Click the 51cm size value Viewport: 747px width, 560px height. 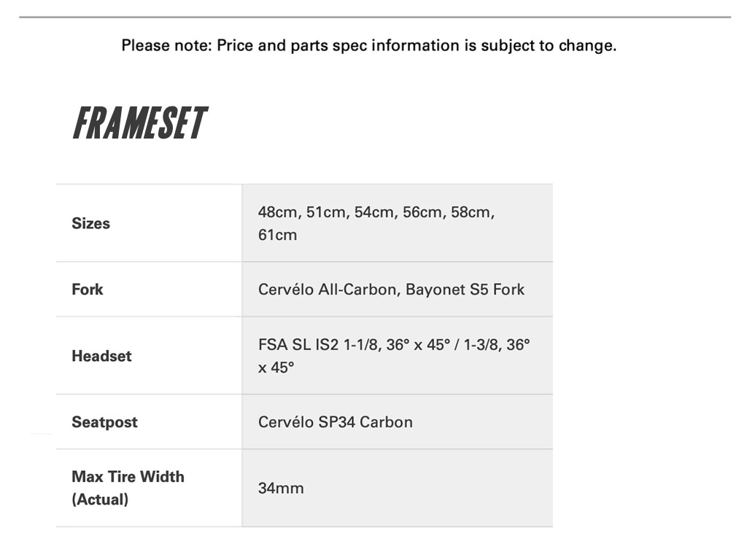click(327, 213)
